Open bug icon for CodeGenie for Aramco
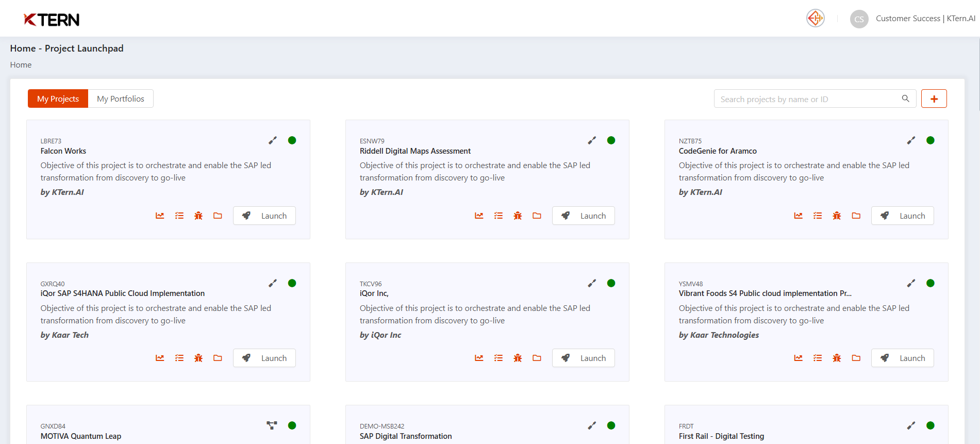Viewport: 980px width, 444px height. [837, 216]
